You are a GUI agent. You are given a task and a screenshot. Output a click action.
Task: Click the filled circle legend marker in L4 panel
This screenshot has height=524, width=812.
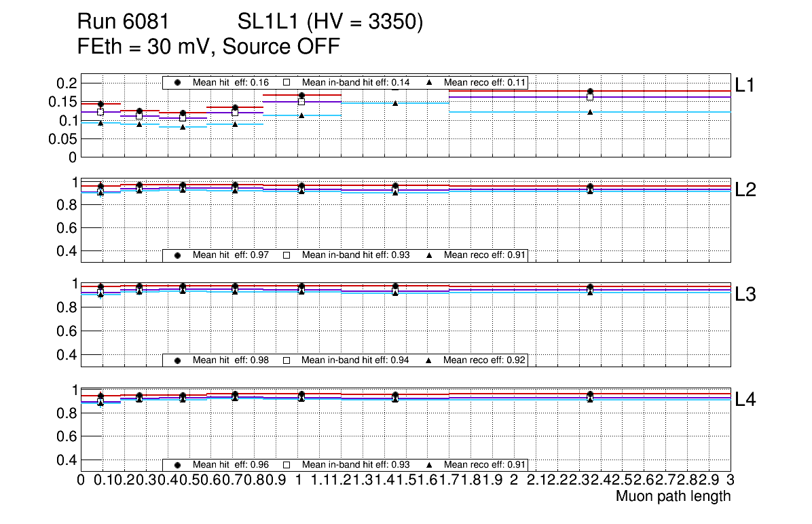point(178,465)
